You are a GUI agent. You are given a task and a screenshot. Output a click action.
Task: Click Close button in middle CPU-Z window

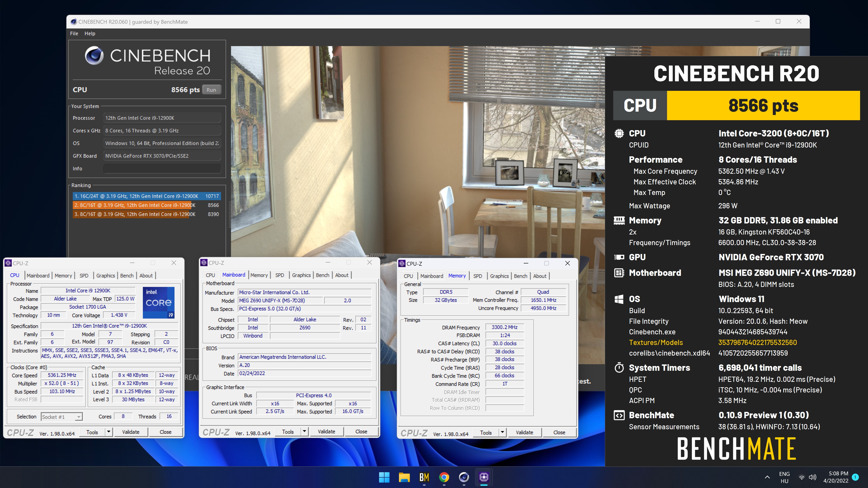point(361,432)
